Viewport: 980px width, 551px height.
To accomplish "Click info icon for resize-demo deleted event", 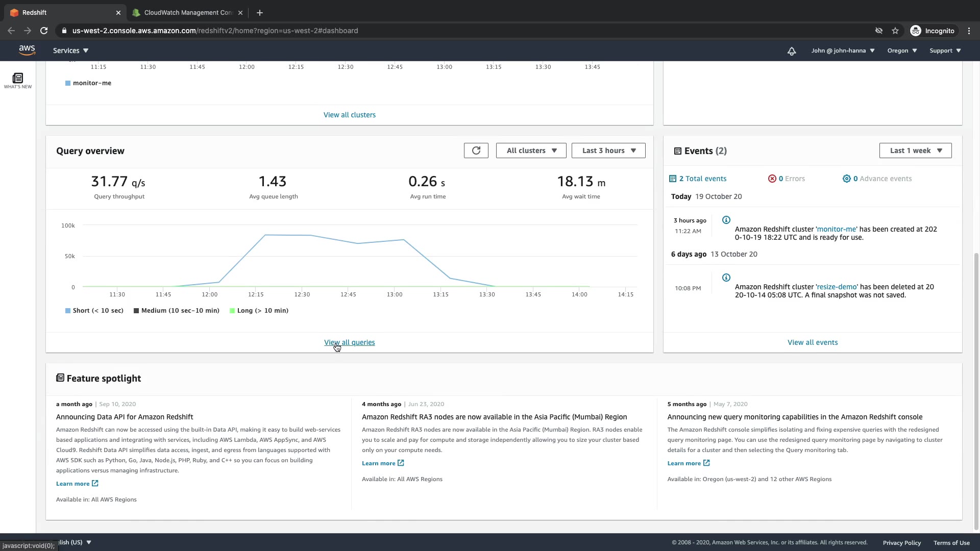I will coord(726,278).
